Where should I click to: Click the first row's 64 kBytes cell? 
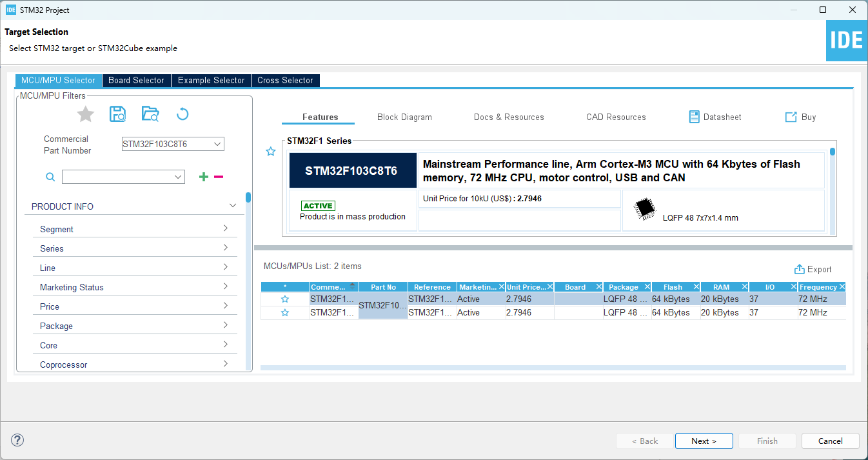click(675, 299)
